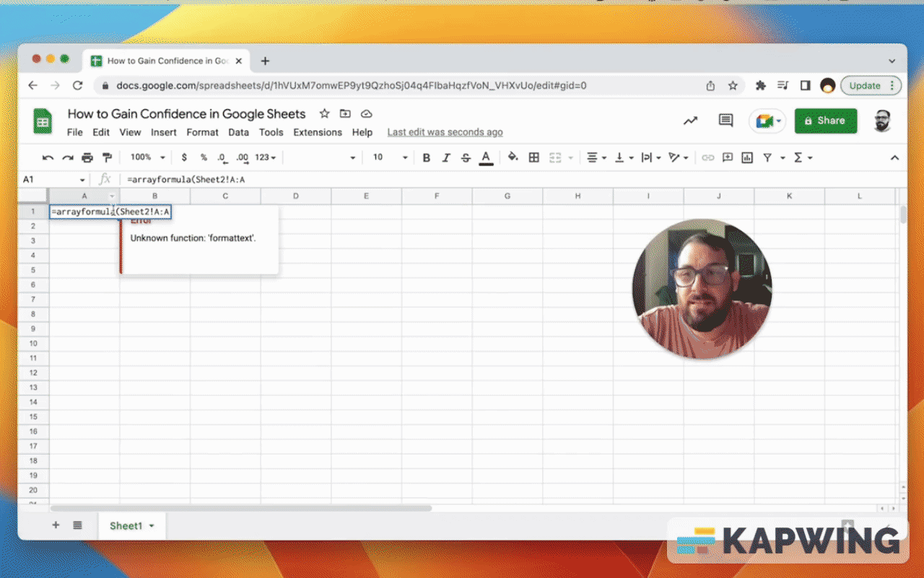924x578 pixels.
Task: Expand text wrapping options
Action: pyautogui.click(x=651, y=158)
